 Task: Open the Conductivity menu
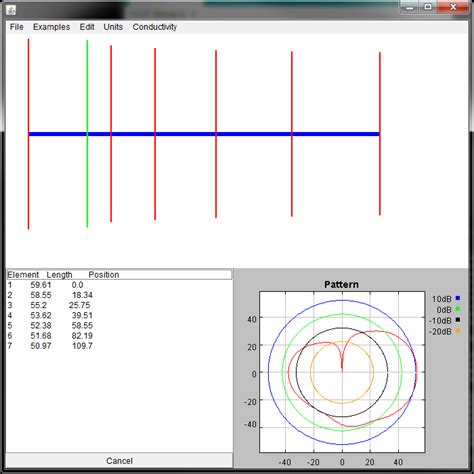point(155,27)
